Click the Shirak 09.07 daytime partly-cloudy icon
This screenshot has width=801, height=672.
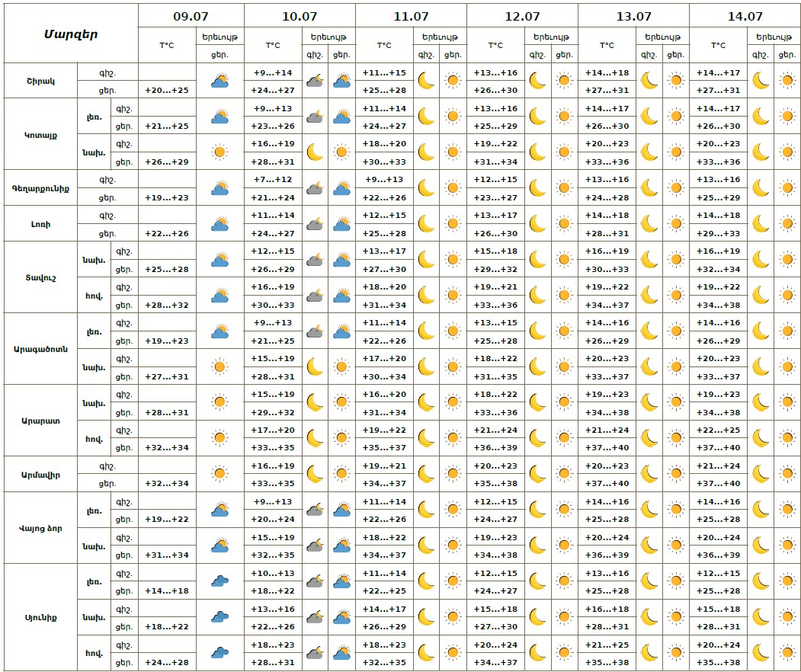(x=219, y=81)
